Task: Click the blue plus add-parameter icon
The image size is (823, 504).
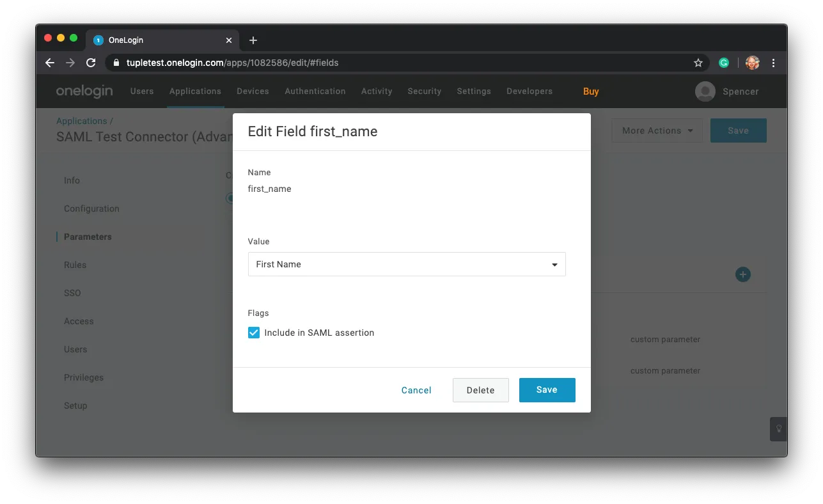Action: click(x=742, y=274)
